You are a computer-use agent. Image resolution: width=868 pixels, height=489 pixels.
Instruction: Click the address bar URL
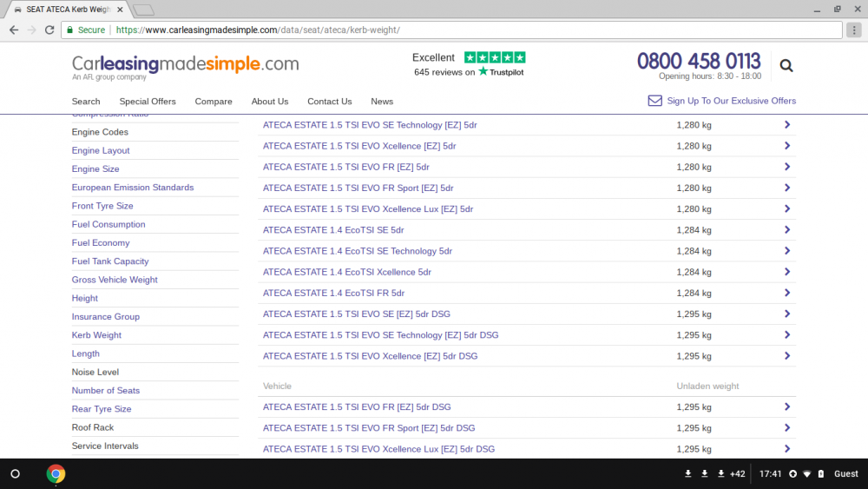click(x=258, y=30)
